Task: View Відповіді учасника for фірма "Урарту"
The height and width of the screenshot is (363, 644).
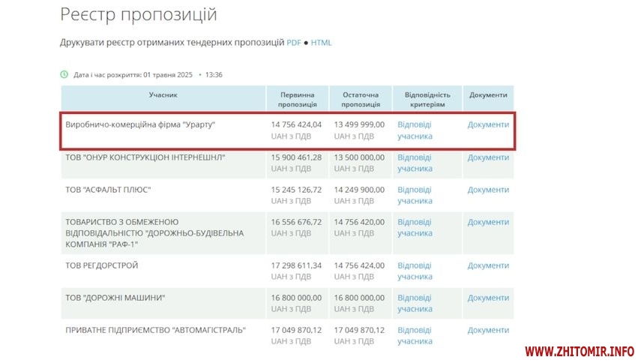Action: [x=415, y=130]
